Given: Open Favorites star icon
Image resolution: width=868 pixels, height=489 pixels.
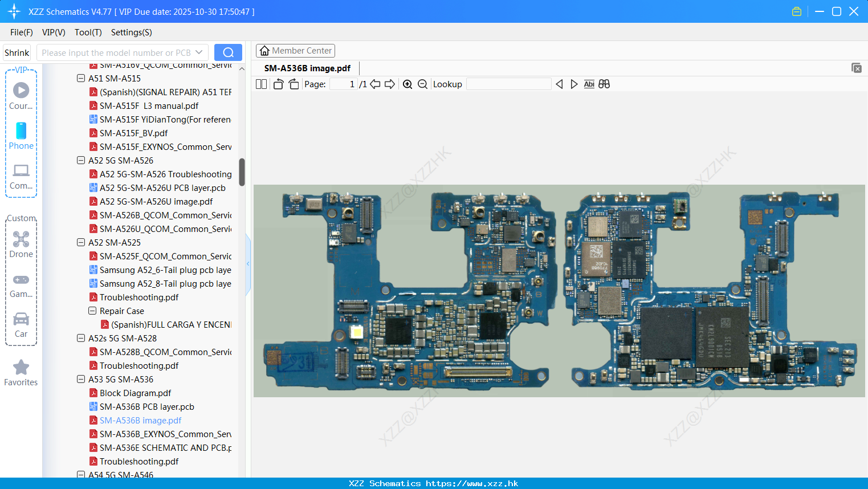Looking at the screenshot, I should click(21, 373).
